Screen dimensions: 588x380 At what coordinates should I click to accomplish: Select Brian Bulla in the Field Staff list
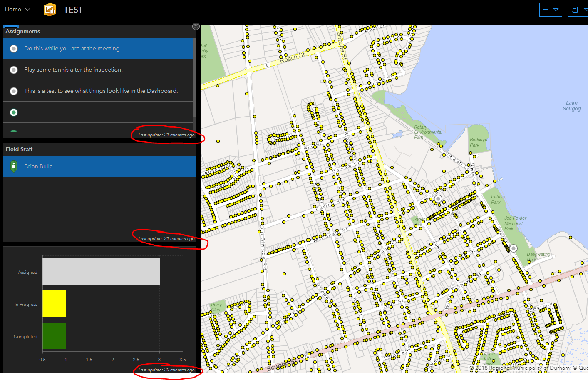pyautogui.click(x=99, y=166)
